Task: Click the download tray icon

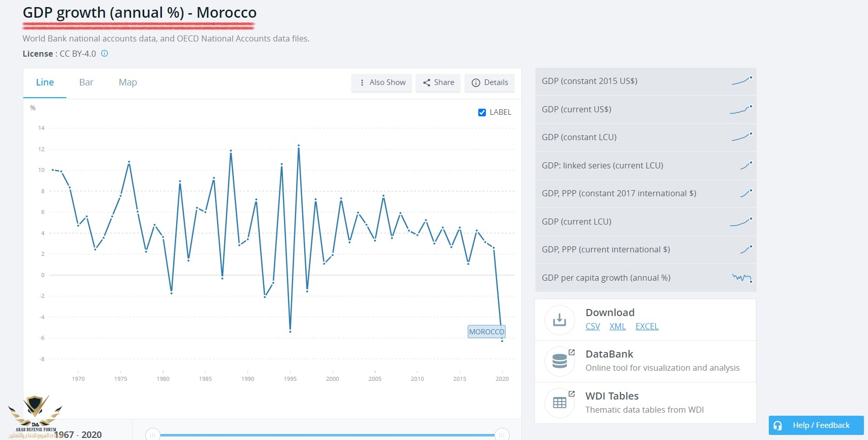Action: 559,320
